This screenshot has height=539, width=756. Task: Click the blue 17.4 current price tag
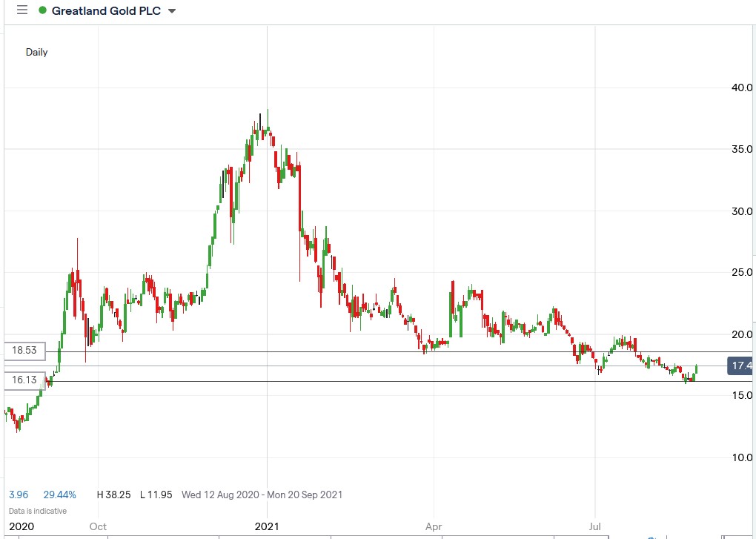[x=739, y=365]
